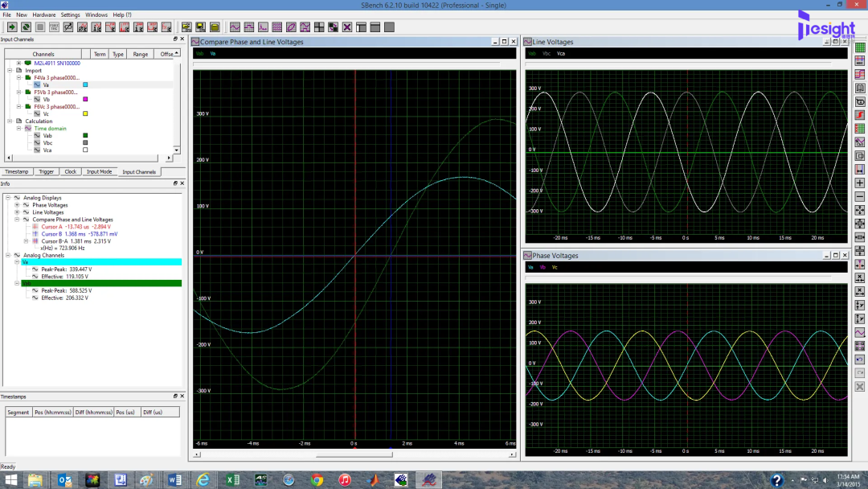Click the Vca legend label in Line Voltages
The height and width of the screenshot is (489, 868).
click(x=561, y=54)
